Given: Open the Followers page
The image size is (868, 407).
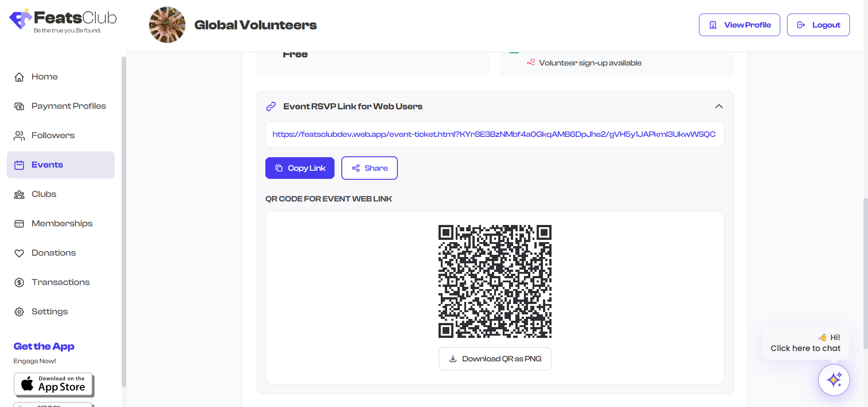Looking at the screenshot, I should click(61, 136).
